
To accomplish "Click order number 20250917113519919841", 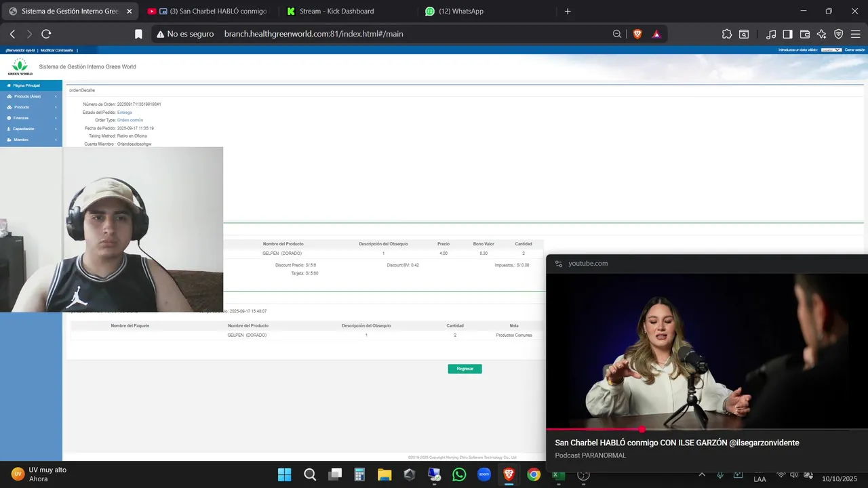I will click(x=139, y=104).
